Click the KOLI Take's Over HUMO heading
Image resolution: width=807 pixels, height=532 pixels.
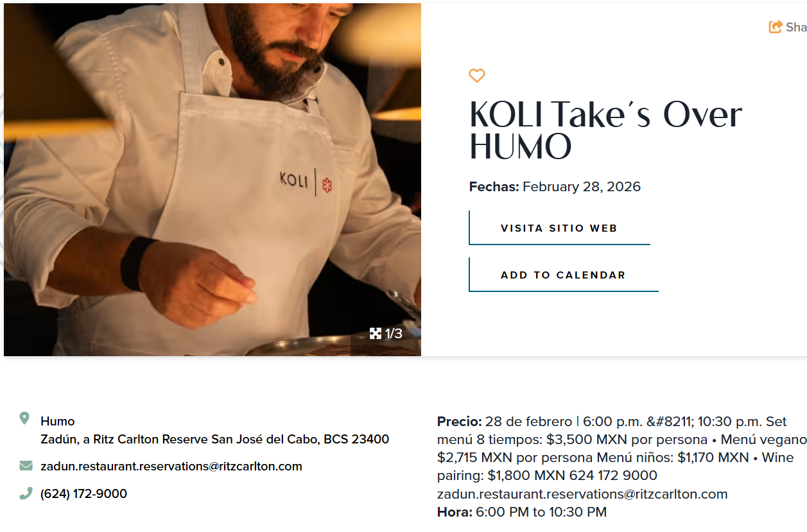[606, 130]
